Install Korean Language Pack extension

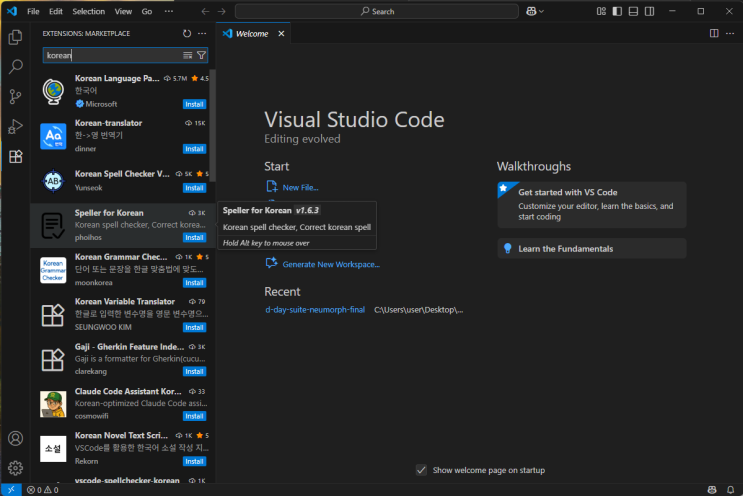coord(194,104)
